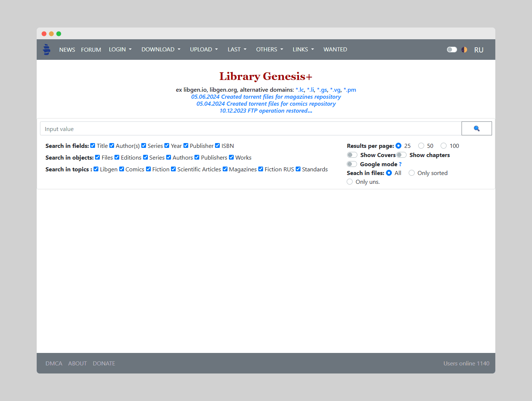The height and width of the screenshot is (401, 532).
Task: Uncheck Scientific Articles topic
Action: 173,169
